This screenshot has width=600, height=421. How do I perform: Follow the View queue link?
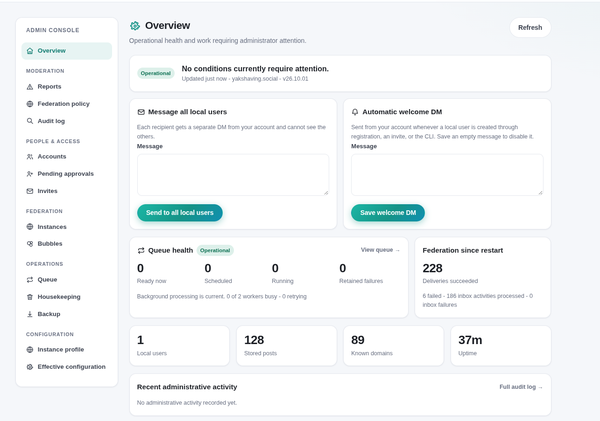click(380, 250)
